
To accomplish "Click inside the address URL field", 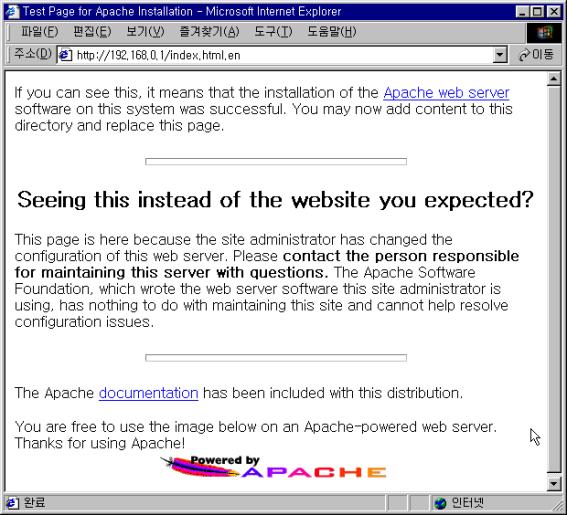I will coord(282,55).
